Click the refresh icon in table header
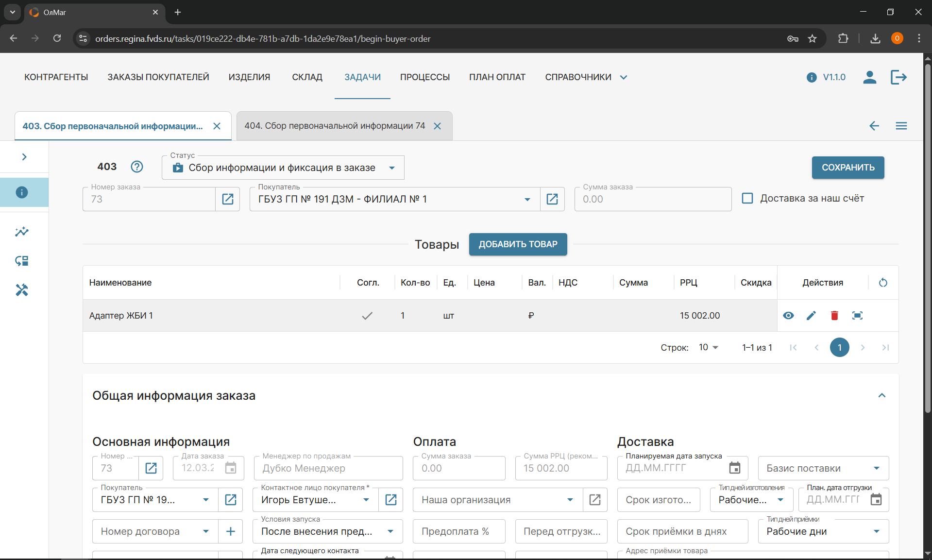932x560 pixels. click(x=883, y=283)
